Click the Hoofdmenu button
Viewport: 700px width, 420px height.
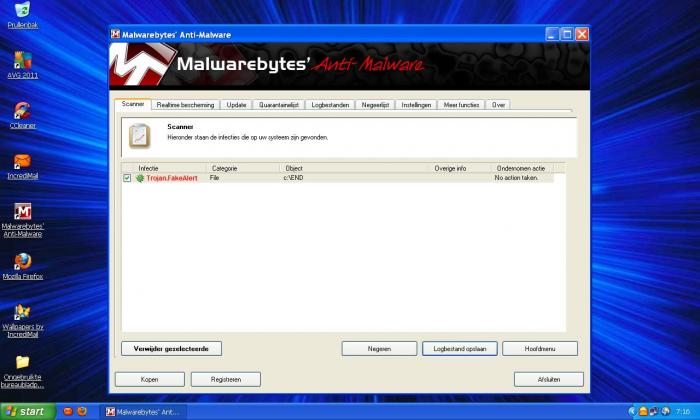pyautogui.click(x=540, y=349)
